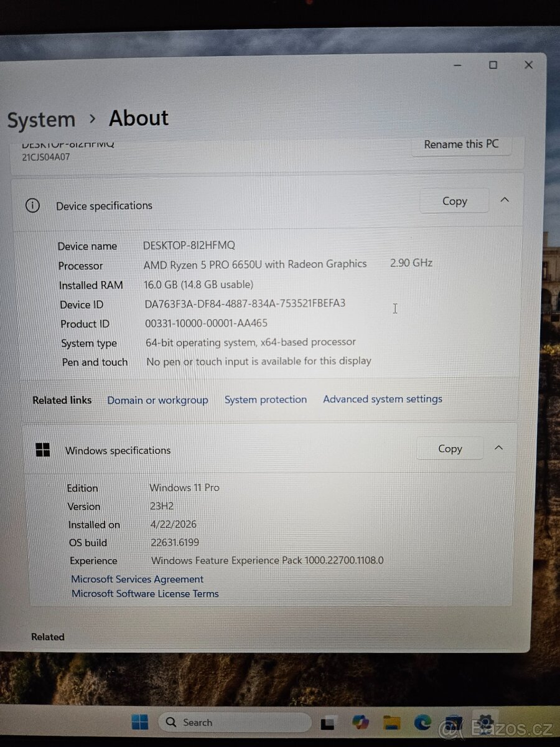
Task: Open the Settings gear icon on taskbar
Action: (x=485, y=722)
